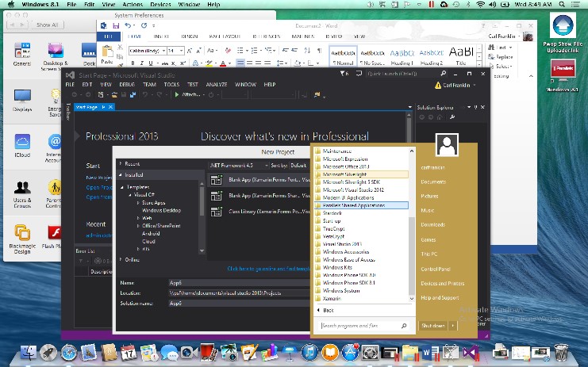Open Shut down options arrow
Viewport: 588px width, 367px height.
[x=452, y=326]
